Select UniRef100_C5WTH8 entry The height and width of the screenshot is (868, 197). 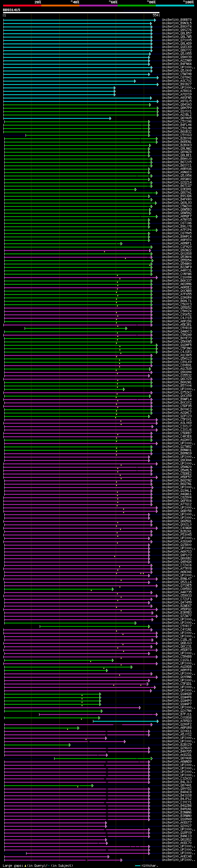point(177,74)
